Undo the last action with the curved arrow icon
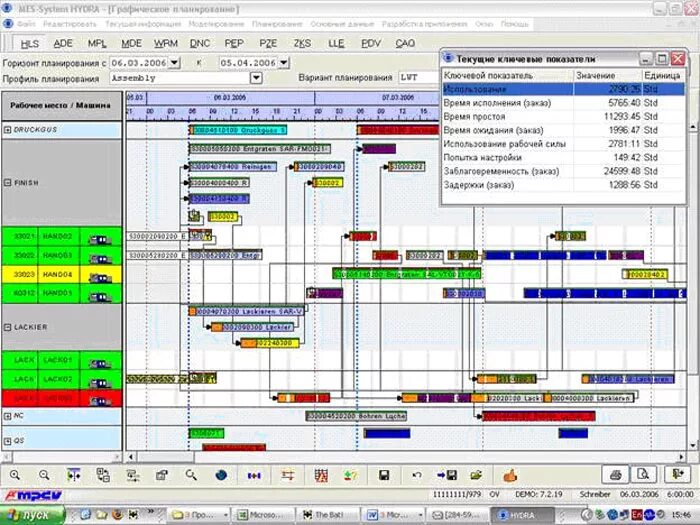The image size is (700, 525). coord(417,475)
